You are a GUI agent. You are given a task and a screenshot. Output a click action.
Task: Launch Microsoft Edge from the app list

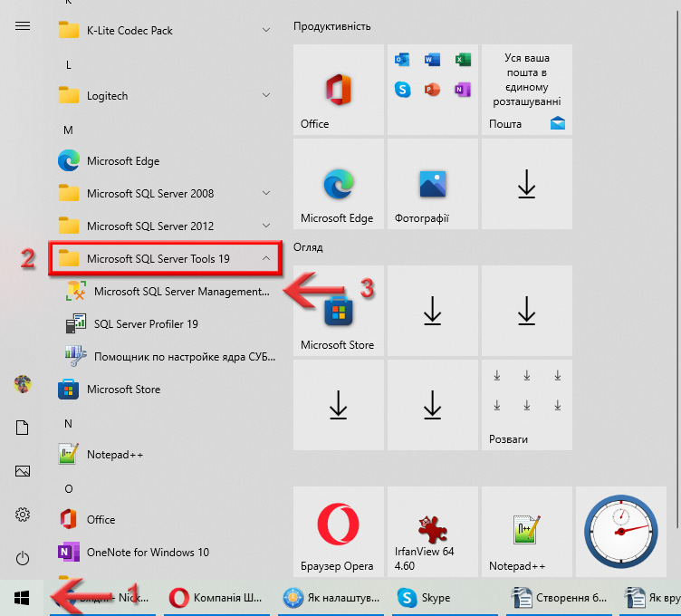coord(165,160)
